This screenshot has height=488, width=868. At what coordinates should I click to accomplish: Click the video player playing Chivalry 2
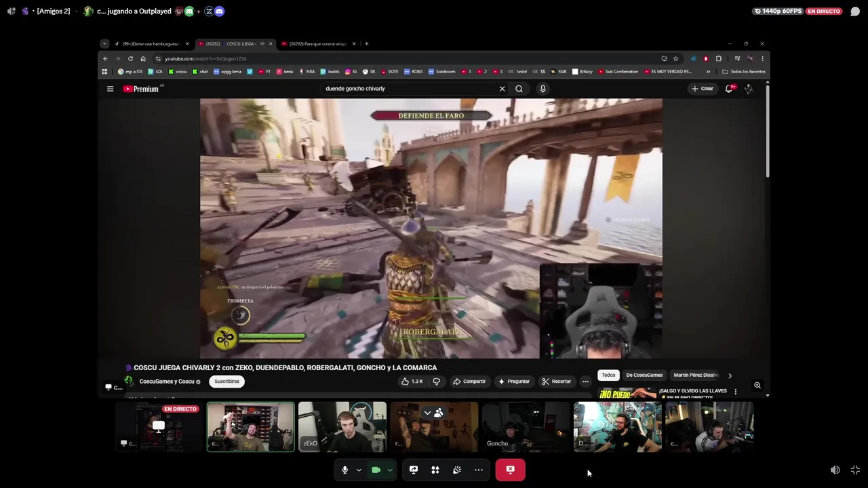tap(431, 228)
